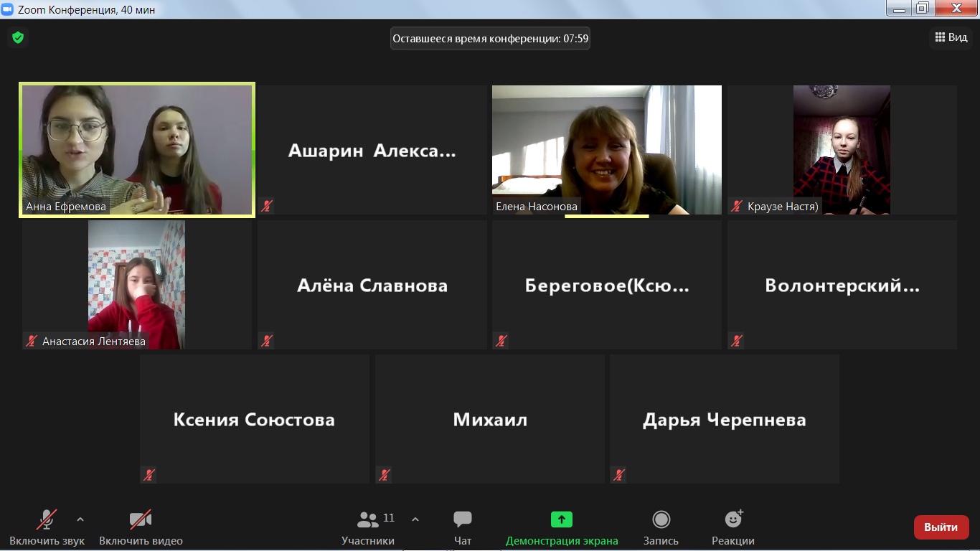Turn on camera with Включить видео
This screenshot has width=980, height=551.
141,527
